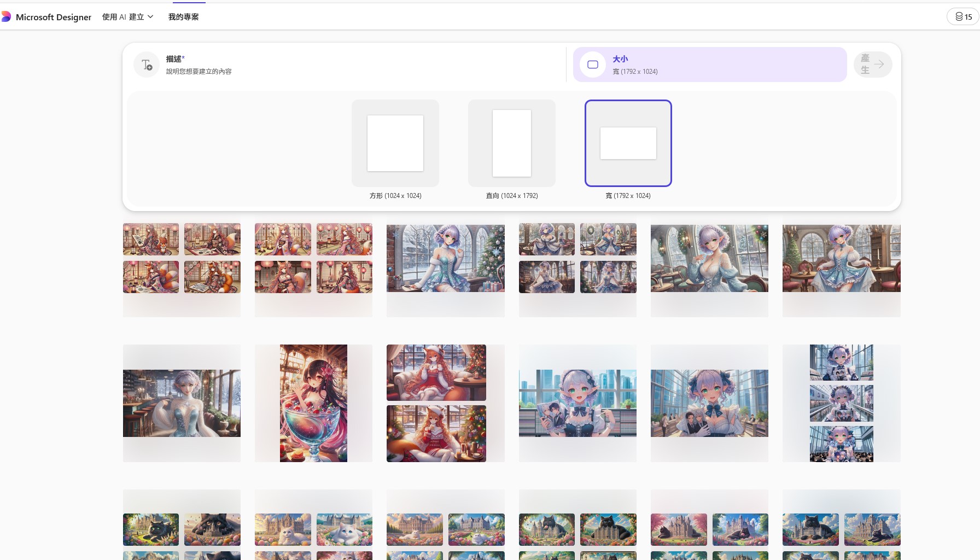Open top red Christmas dress girl on sofa image
Viewport: 980px width, 560px height.
(436, 372)
